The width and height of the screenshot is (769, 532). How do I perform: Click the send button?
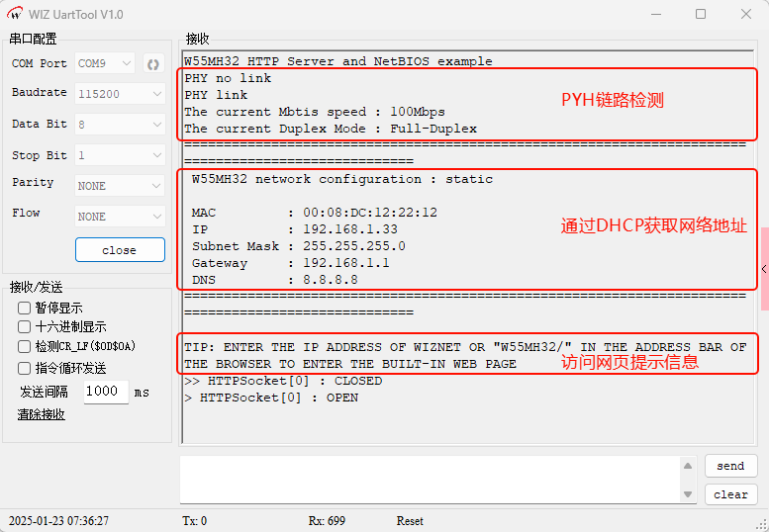[730, 466]
